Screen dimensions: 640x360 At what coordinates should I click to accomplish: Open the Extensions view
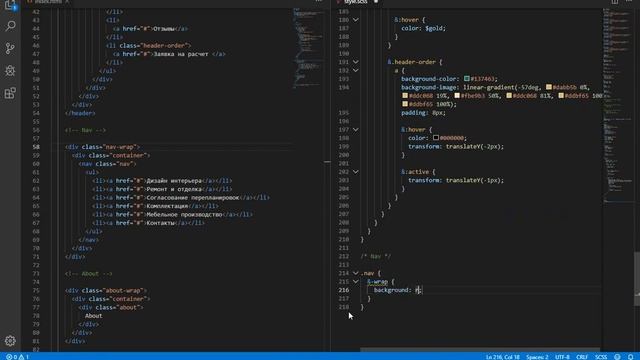coord(10,93)
